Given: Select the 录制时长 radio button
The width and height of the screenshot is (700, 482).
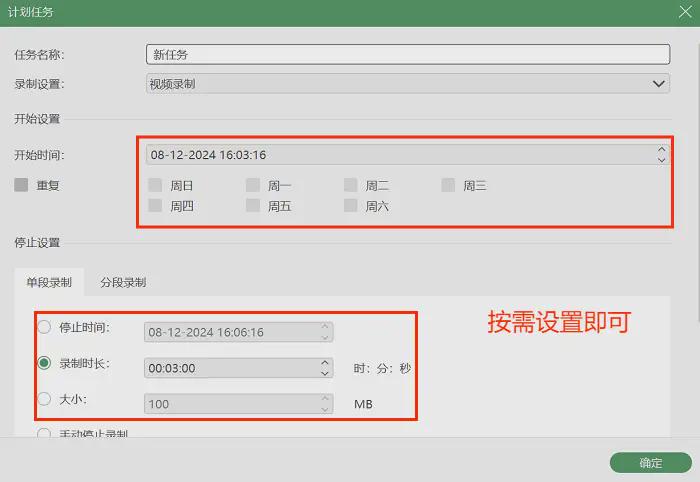Looking at the screenshot, I should [44, 363].
